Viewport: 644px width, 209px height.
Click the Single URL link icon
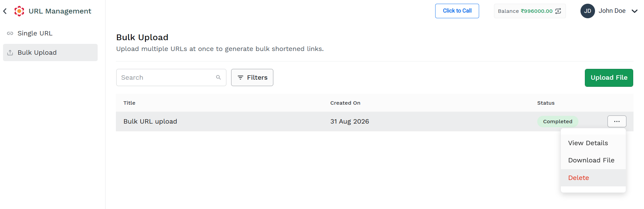(10, 33)
